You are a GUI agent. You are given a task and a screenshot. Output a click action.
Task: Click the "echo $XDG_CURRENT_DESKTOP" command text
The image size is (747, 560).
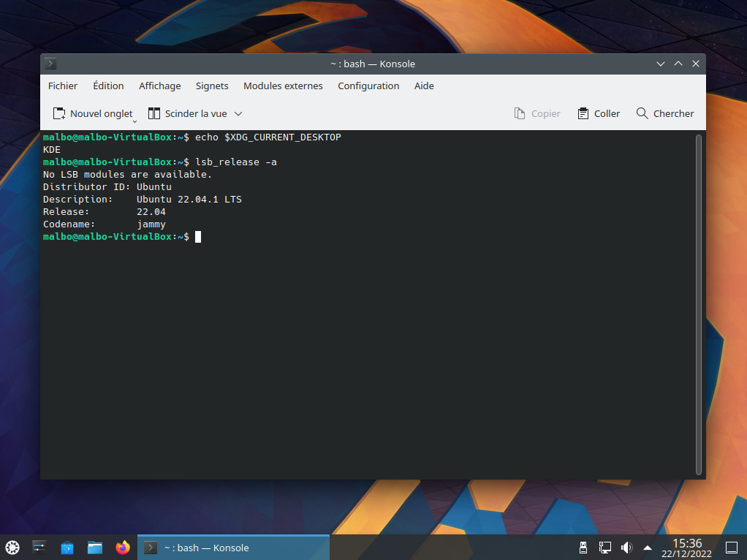click(x=268, y=137)
